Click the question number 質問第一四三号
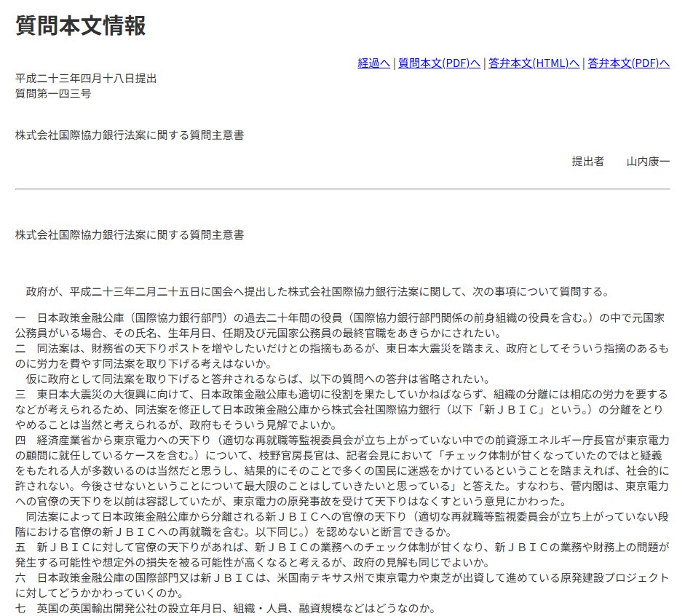Image resolution: width=693 pixels, height=616 pixels. [53, 94]
